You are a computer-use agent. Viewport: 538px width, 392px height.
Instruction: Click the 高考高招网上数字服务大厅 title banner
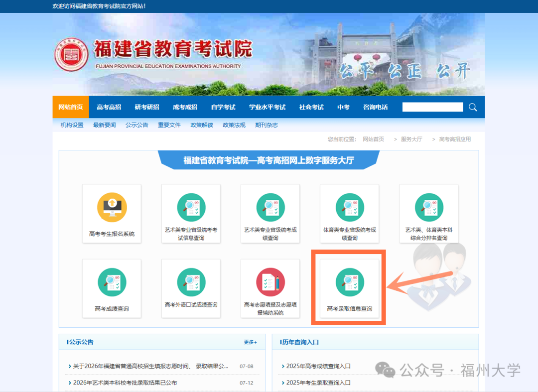click(x=269, y=160)
